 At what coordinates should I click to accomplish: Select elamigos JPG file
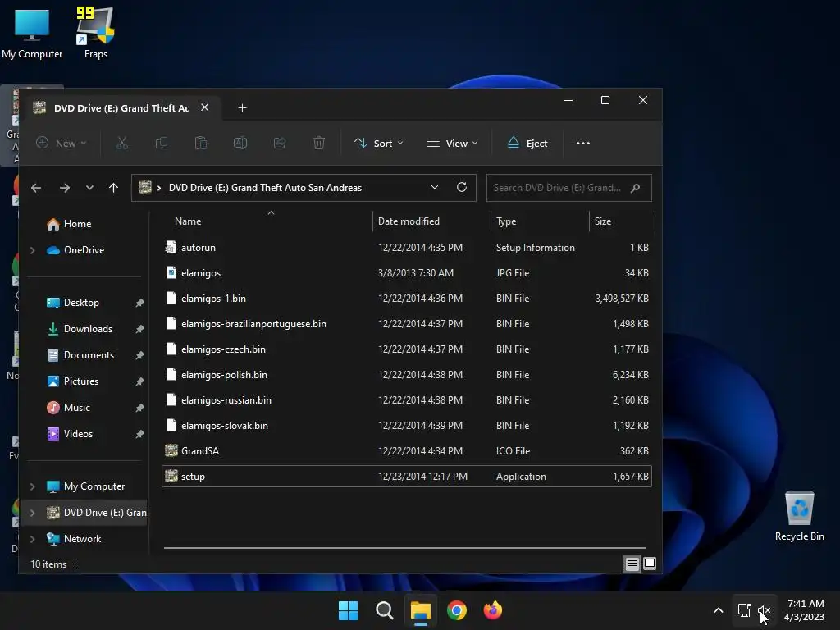pyautogui.click(x=407, y=273)
